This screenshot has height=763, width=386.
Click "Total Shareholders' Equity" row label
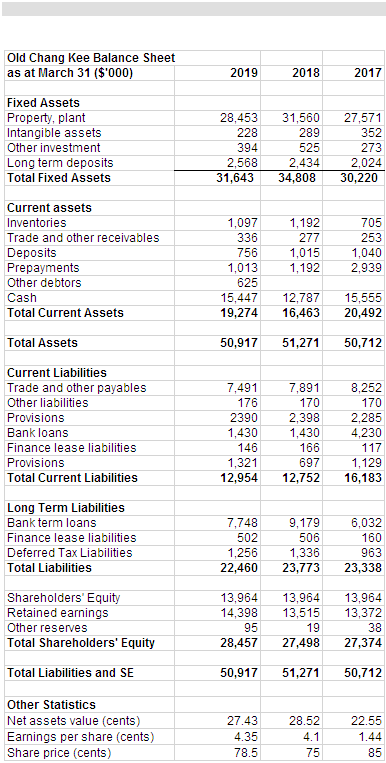pos(81,642)
